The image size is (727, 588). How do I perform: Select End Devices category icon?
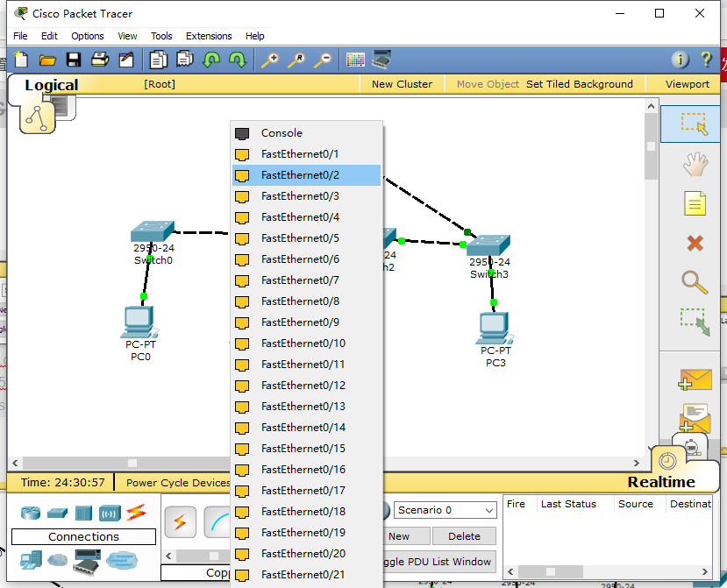(31, 560)
